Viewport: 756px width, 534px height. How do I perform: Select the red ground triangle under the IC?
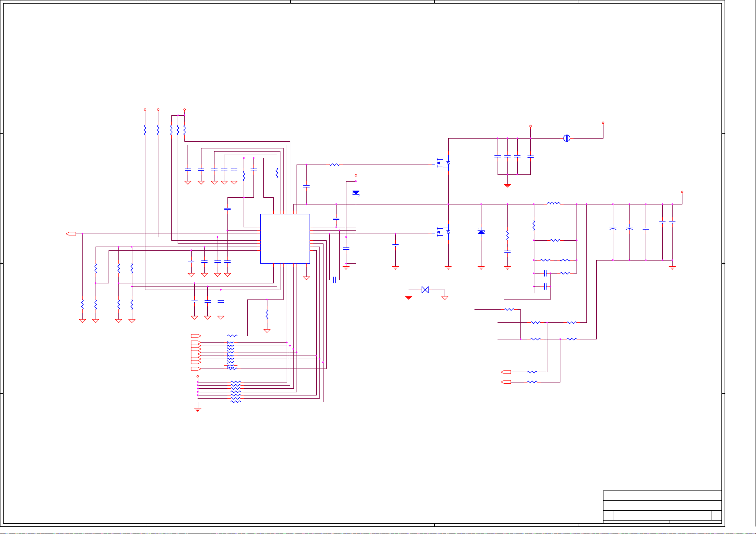click(x=306, y=278)
